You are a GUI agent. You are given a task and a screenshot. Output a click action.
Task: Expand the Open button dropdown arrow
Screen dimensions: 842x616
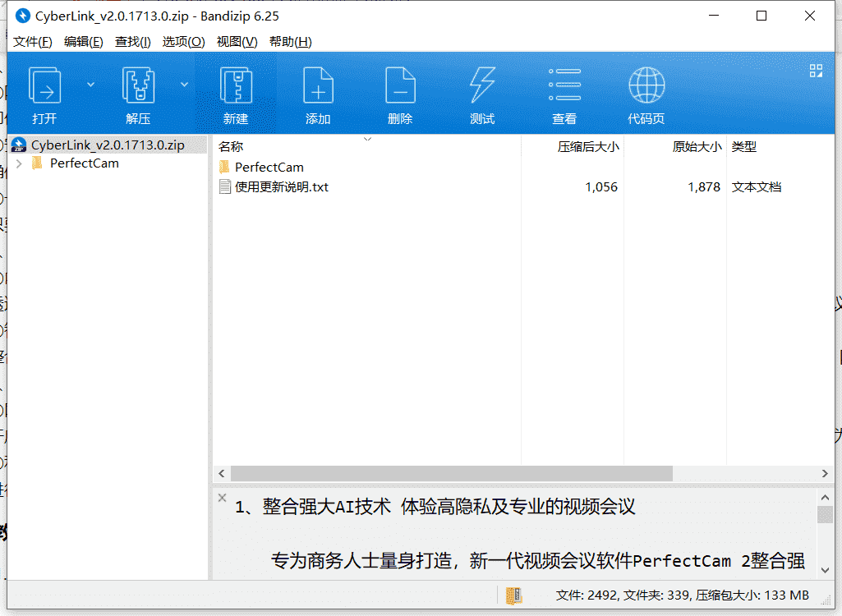90,85
